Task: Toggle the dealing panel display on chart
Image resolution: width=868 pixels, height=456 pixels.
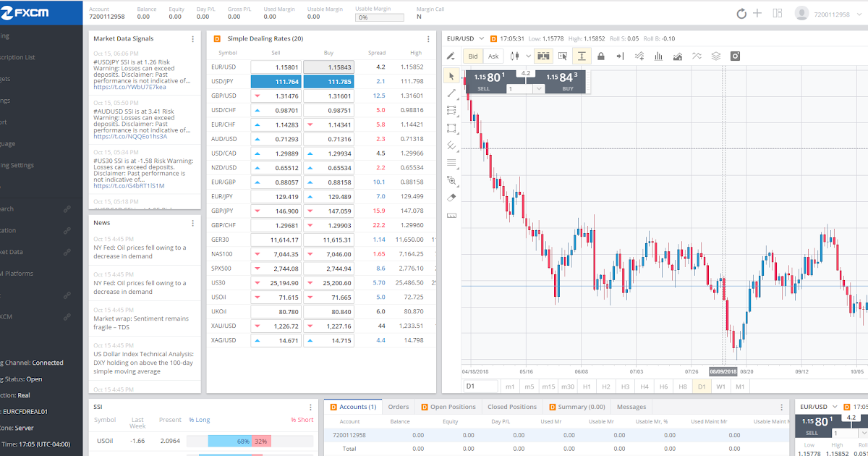Action: (x=543, y=56)
